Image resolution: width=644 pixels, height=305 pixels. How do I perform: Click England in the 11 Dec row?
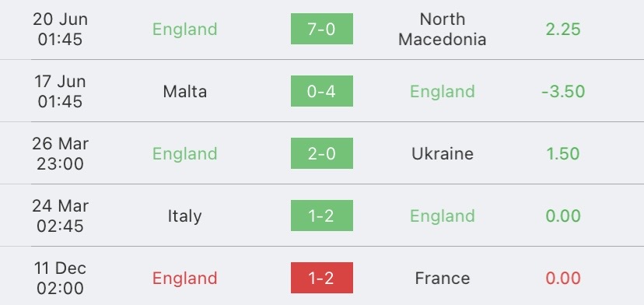coord(185,279)
